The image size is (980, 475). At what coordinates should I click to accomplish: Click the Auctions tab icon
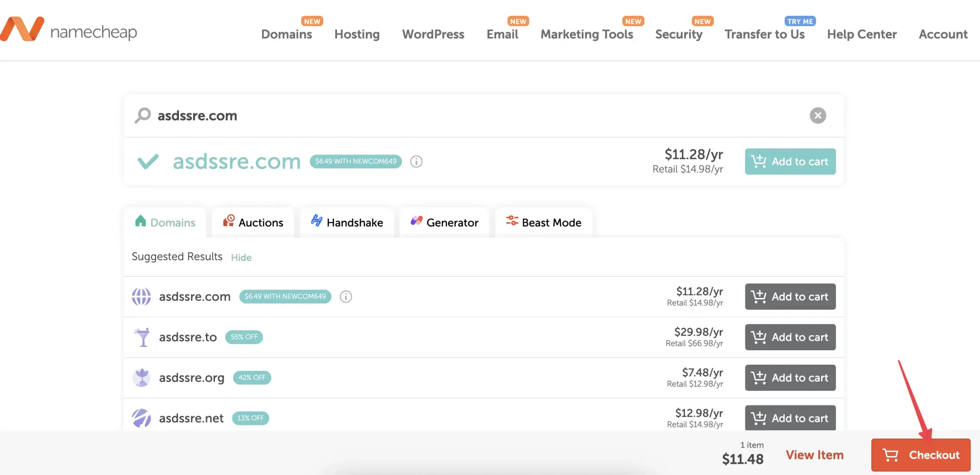tap(229, 220)
